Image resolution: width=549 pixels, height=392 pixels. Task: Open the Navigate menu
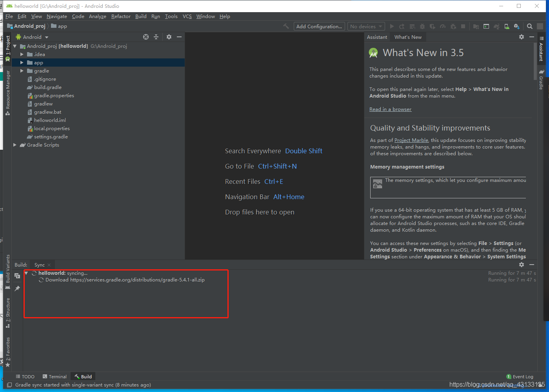pos(57,16)
